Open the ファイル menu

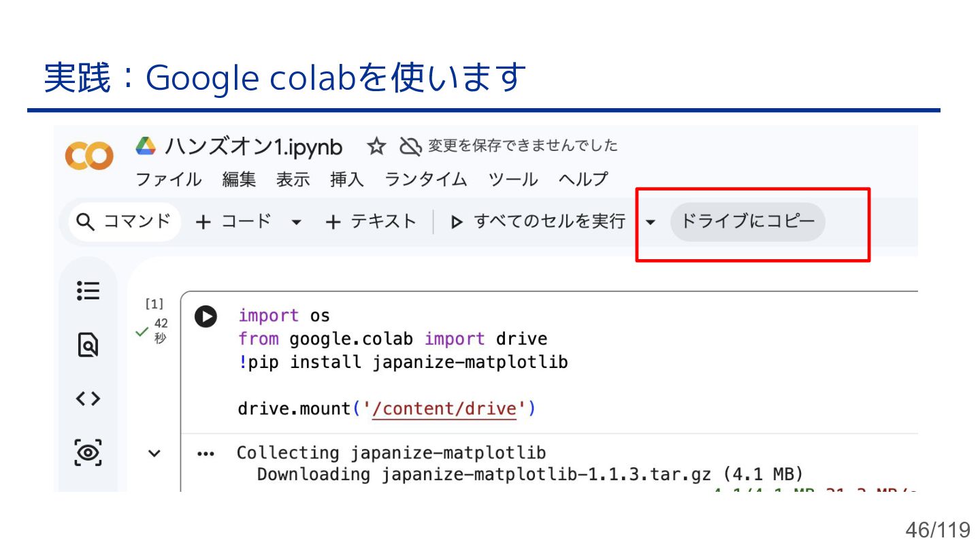[168, 180]
